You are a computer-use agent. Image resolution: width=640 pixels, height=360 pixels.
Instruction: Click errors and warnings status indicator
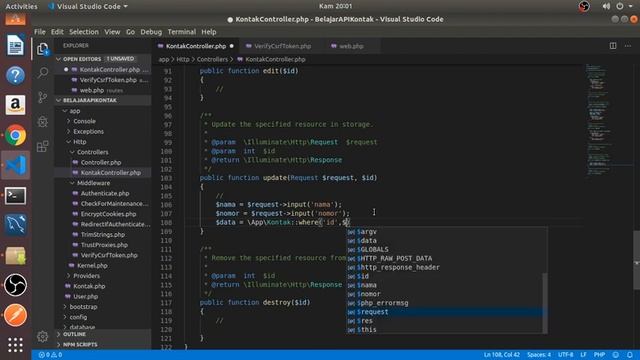tap(50, 355)
